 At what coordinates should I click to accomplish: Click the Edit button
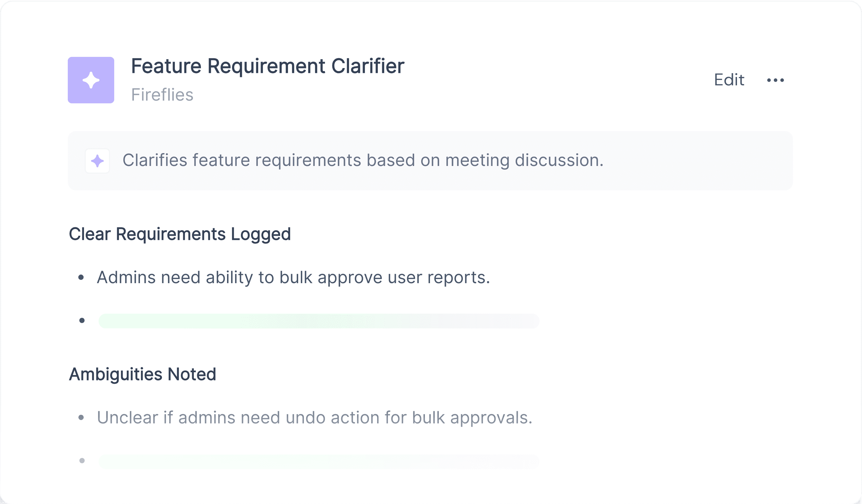point(729,80)
